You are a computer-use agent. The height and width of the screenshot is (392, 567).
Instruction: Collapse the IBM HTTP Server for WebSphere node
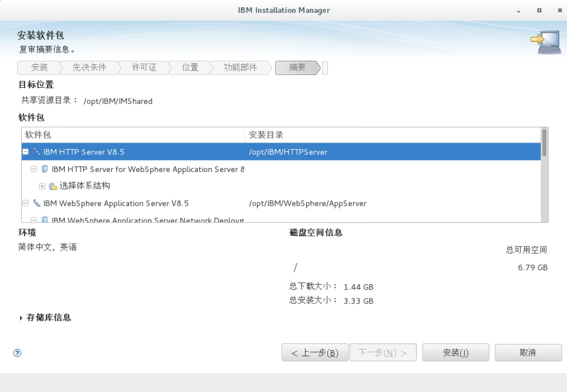[34, 169]
